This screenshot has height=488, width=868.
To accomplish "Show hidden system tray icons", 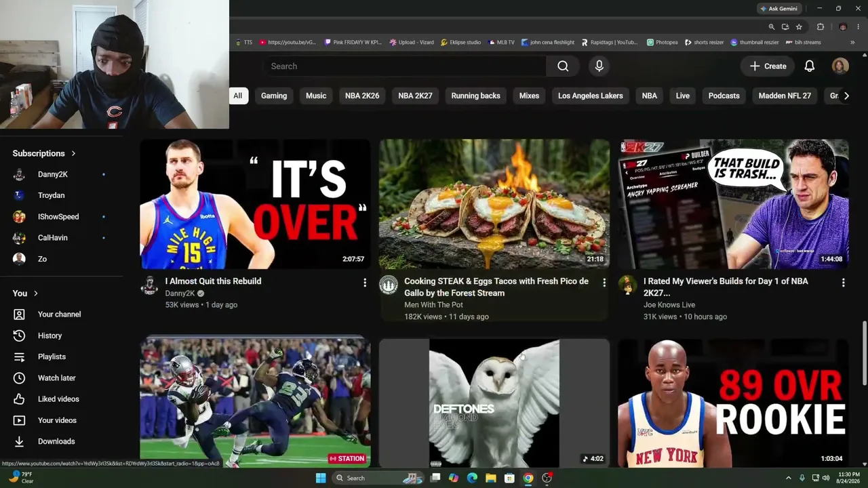I will [x=788, y=478].
